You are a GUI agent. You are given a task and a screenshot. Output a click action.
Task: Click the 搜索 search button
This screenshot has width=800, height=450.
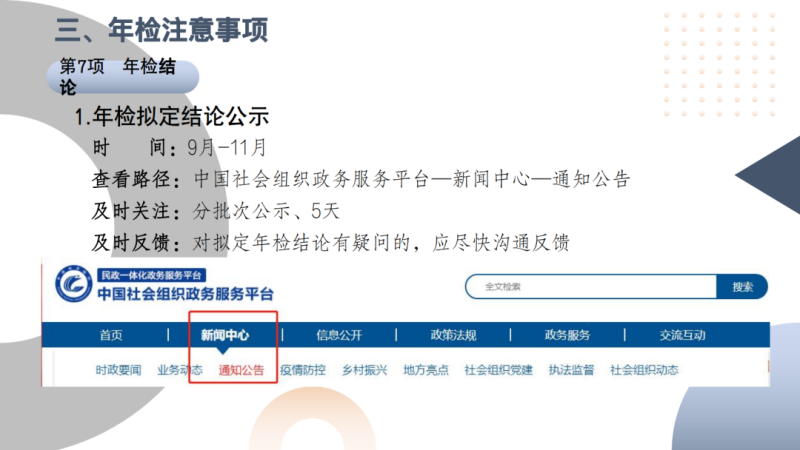click(742, 287)
